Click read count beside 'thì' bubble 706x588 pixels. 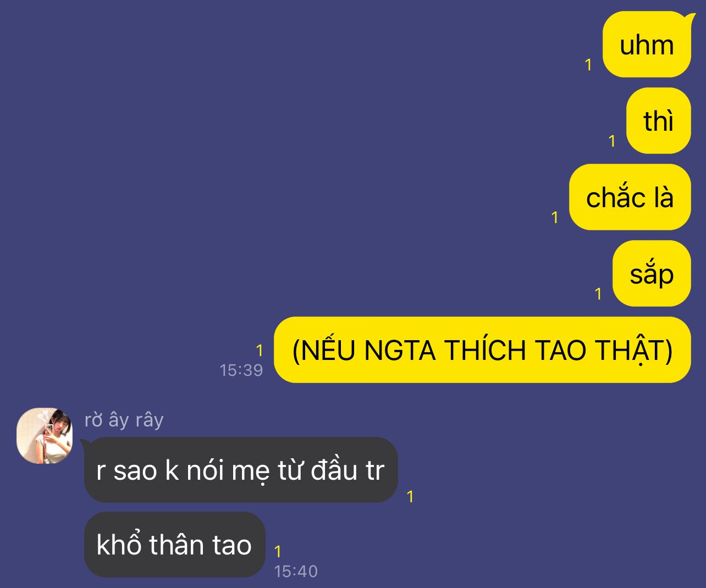pos(612,141)
